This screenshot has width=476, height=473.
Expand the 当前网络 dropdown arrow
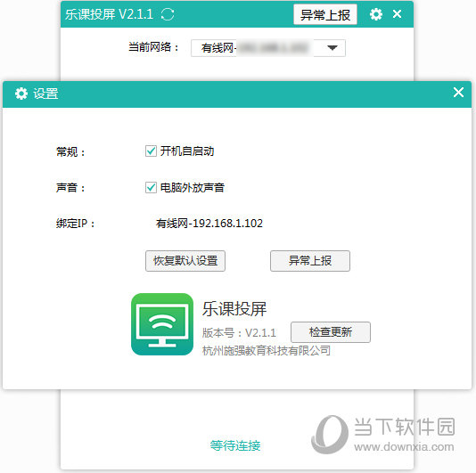point(332,47)
